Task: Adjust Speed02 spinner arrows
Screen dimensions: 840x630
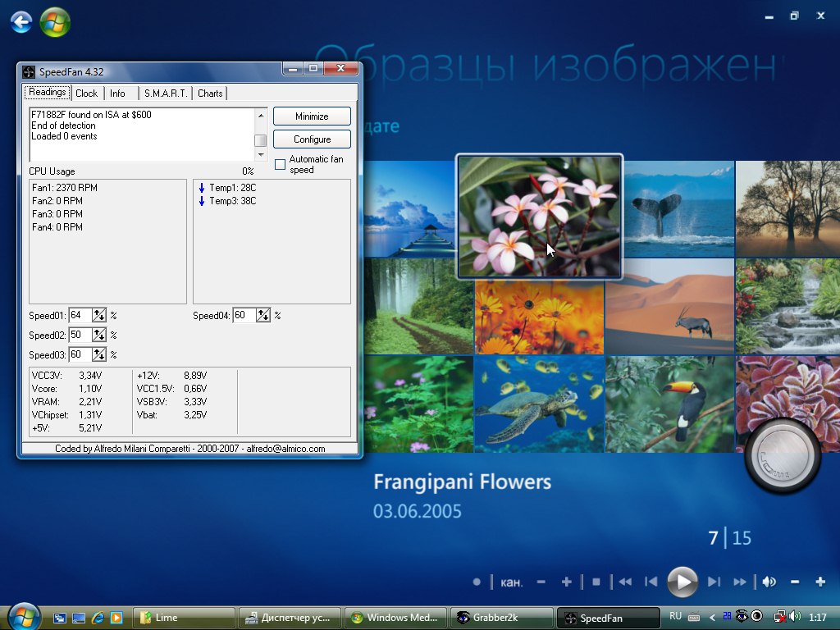Action: (99, 336)
